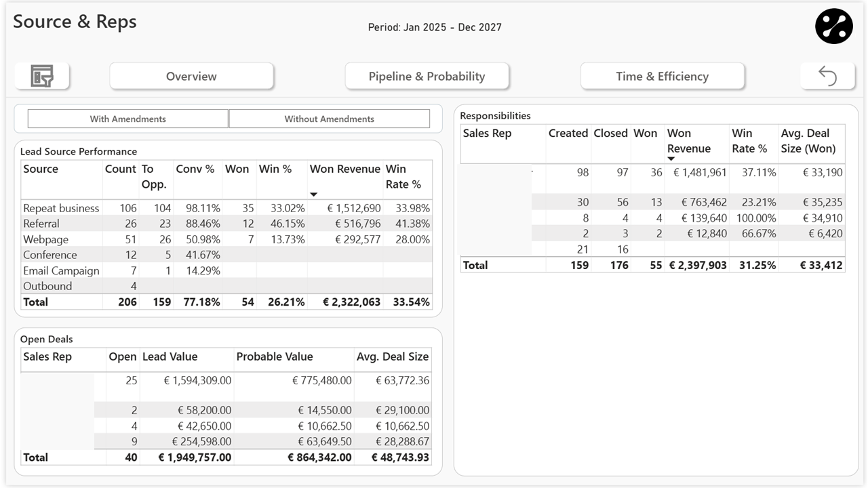Select the Repeat business row
The height and width of the screenshot is (488, 868).
coord(61,208)
